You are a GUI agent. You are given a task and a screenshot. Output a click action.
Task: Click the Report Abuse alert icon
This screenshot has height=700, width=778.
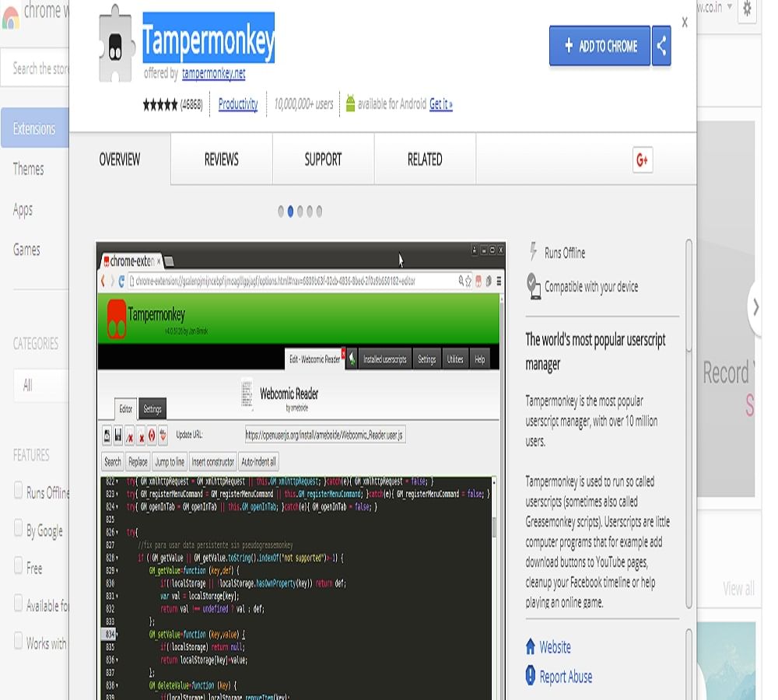531,676
